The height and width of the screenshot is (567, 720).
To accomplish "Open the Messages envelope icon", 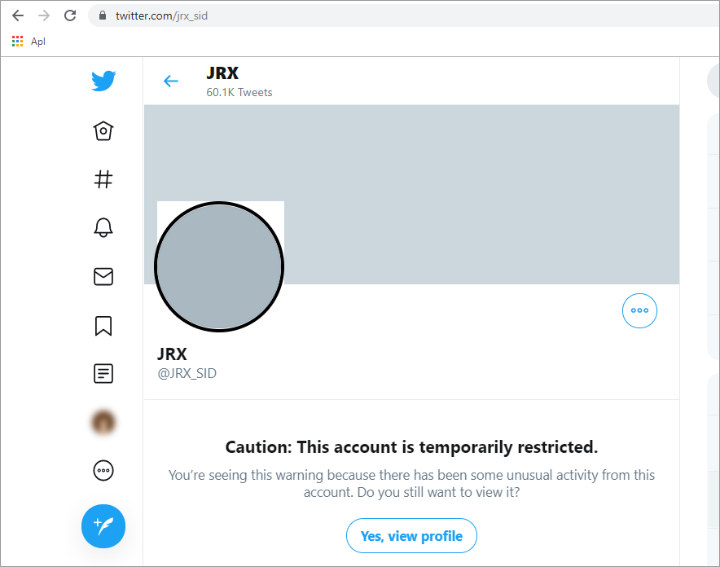I will 103,276.
